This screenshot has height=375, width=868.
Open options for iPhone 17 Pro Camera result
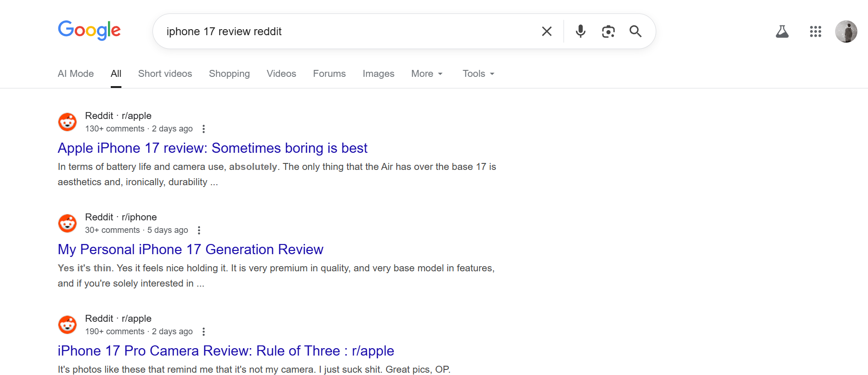203,331
